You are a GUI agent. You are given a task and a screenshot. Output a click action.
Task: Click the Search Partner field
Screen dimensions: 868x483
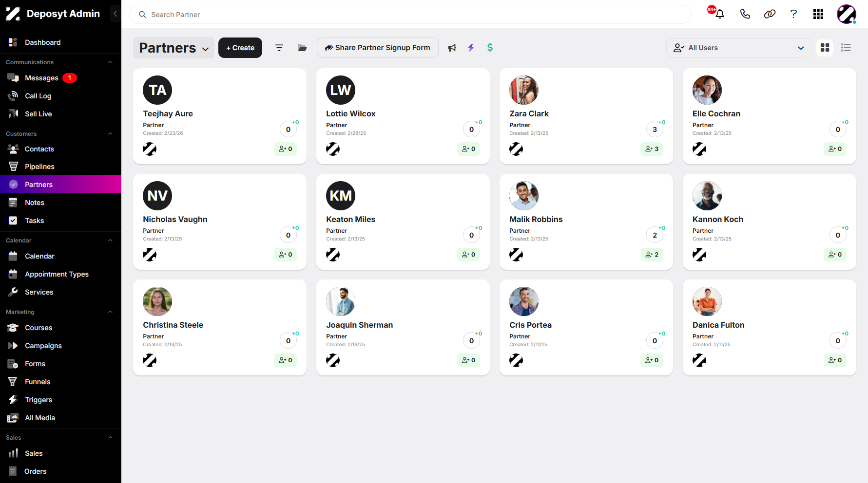(x=410, y=15)
